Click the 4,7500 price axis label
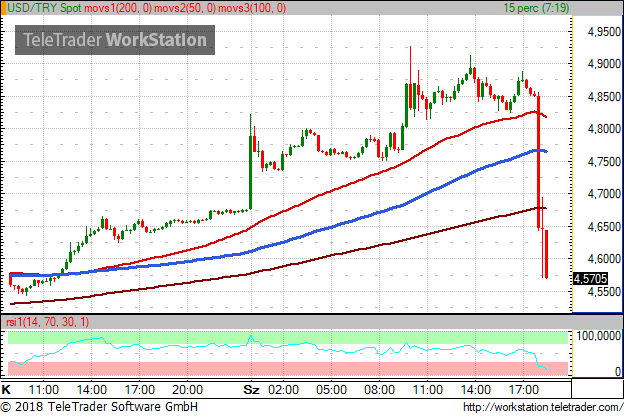The height and width of the screenshot is (416, 624). [604, 162]
